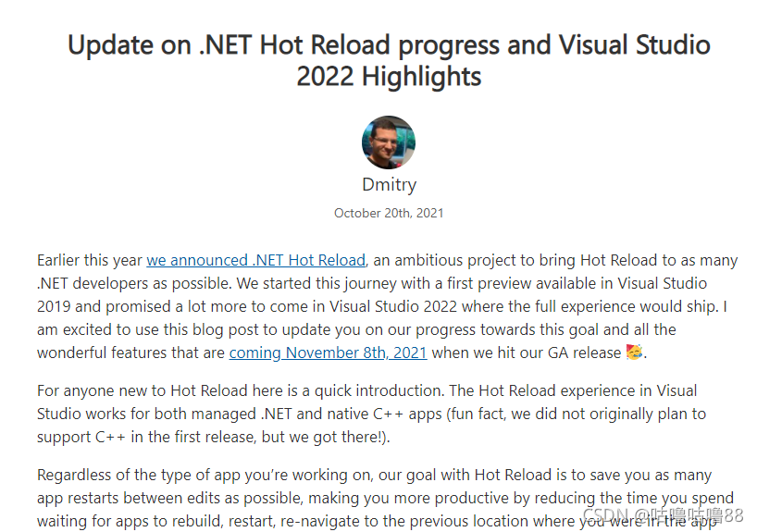This screenshot has height=532, width=757.
Task: Click the phrase 'GA release' before the emoji
Action: (584, 353)
